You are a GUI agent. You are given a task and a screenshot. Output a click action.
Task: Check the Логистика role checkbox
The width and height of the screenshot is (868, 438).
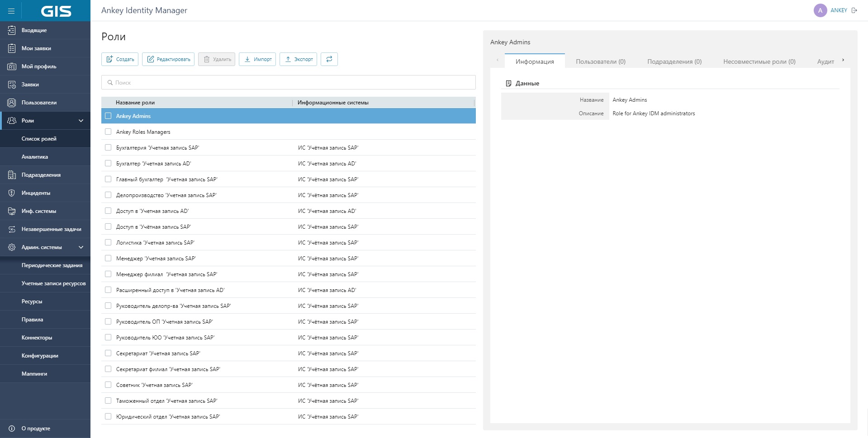point(108,242)
